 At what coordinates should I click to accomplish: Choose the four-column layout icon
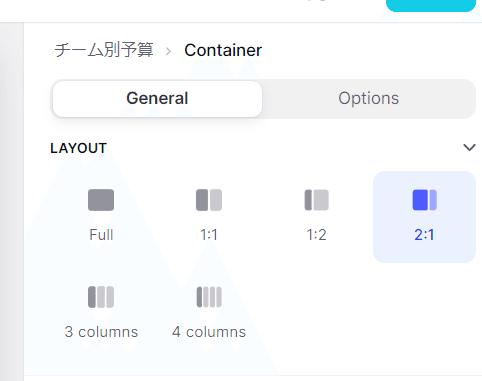[209, 297]
